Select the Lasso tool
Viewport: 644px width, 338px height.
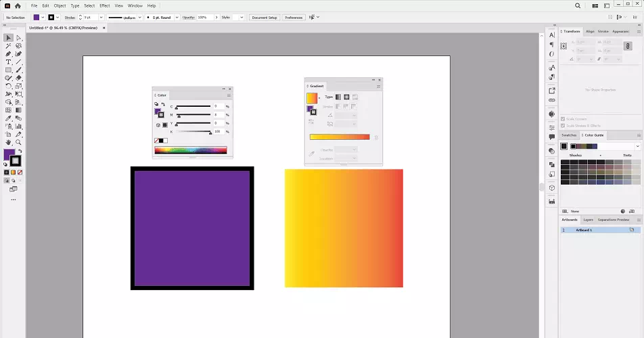(18, 46)
